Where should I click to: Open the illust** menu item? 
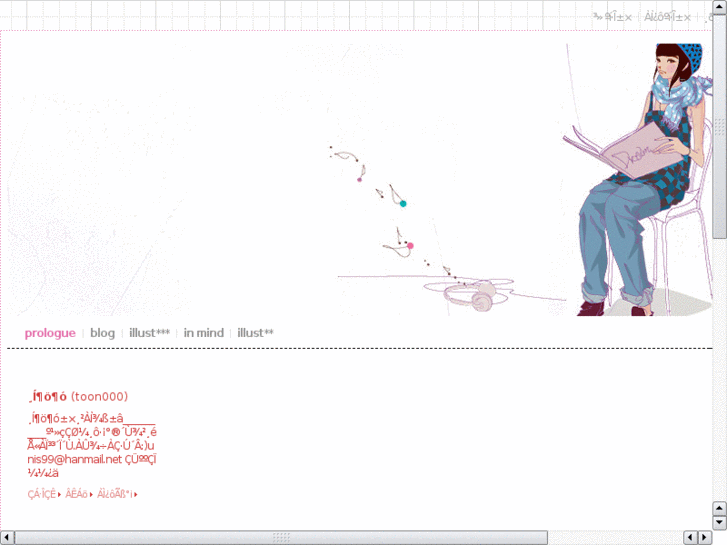click(255, 333)
